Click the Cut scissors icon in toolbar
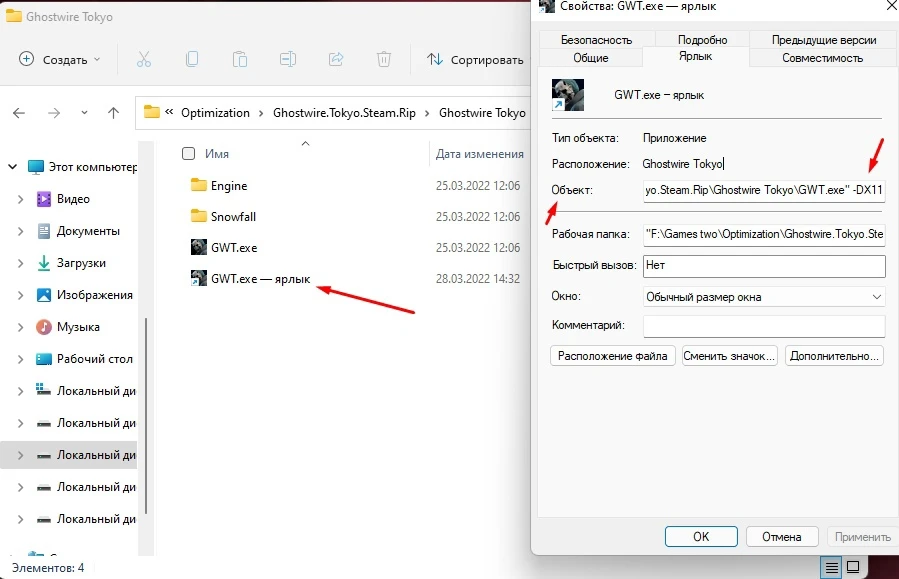Image resolution: width=899 pixels, height=579 pixels. pos(144,59)
